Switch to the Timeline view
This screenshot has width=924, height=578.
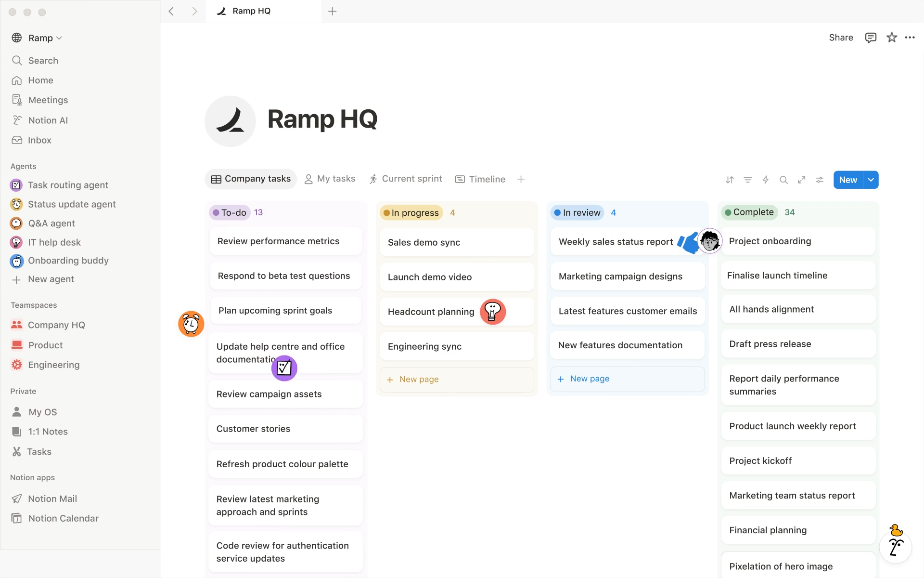point(480,179)
